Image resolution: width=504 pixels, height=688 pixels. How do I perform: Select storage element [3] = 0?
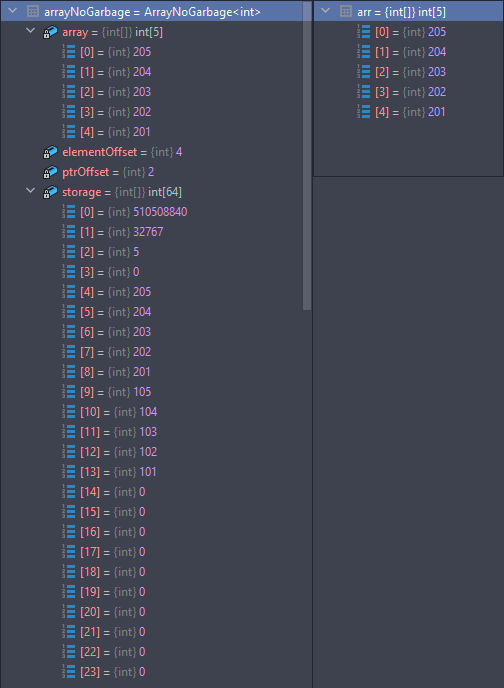pyautogui.click(x=152, y=272)
